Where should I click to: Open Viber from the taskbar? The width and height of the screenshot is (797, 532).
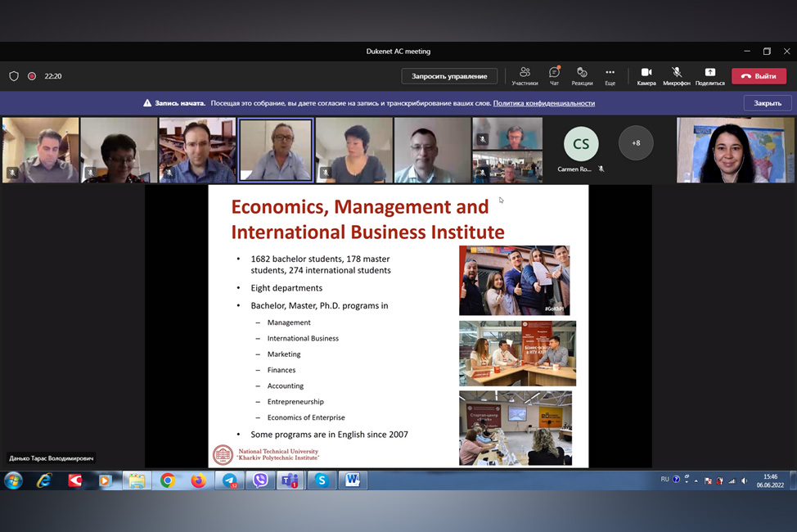pos(260,480)
